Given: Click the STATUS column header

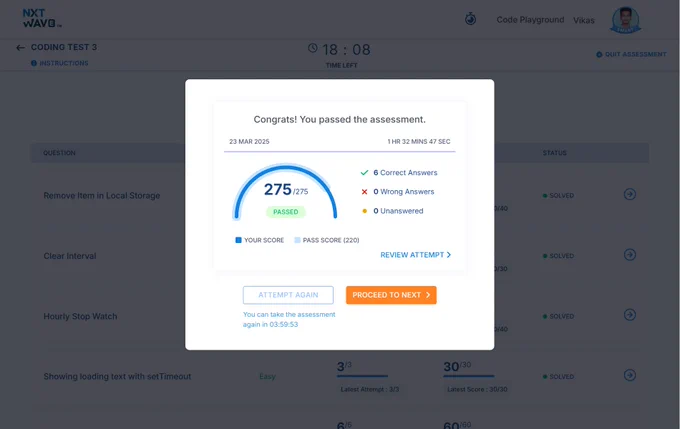Looking at the screenshot, I should click(x=554, y=153).
